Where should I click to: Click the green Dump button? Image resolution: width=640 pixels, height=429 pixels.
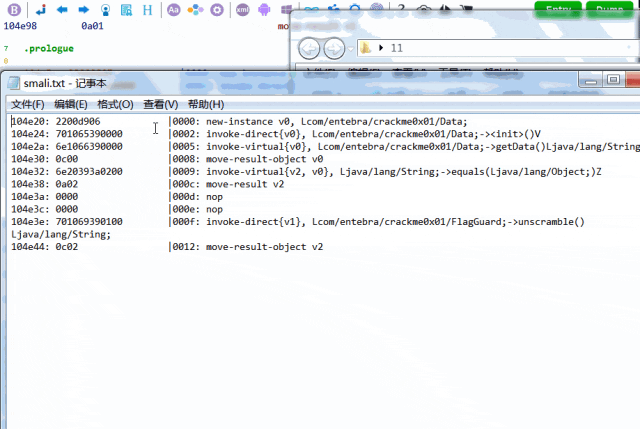(609, 9)
